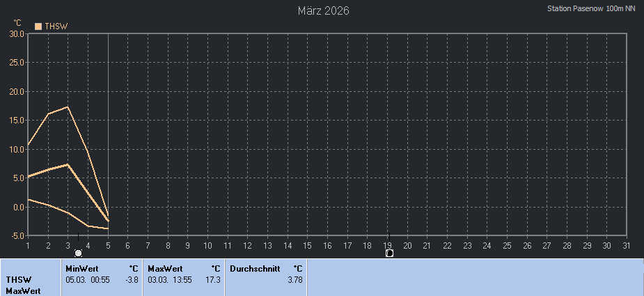This screenshot has height=296, width=644.
Task: Click the THSW legend label
Action: pos(56,26)
